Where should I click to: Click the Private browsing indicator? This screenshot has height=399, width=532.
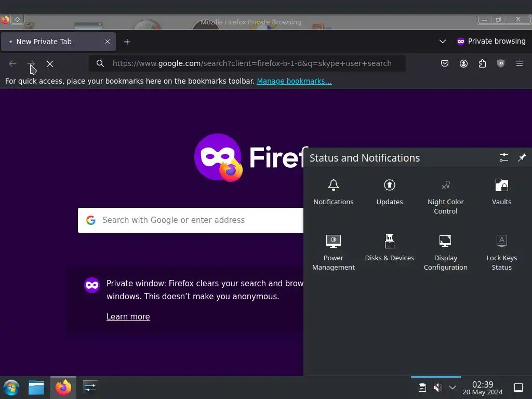pos(491,42)
